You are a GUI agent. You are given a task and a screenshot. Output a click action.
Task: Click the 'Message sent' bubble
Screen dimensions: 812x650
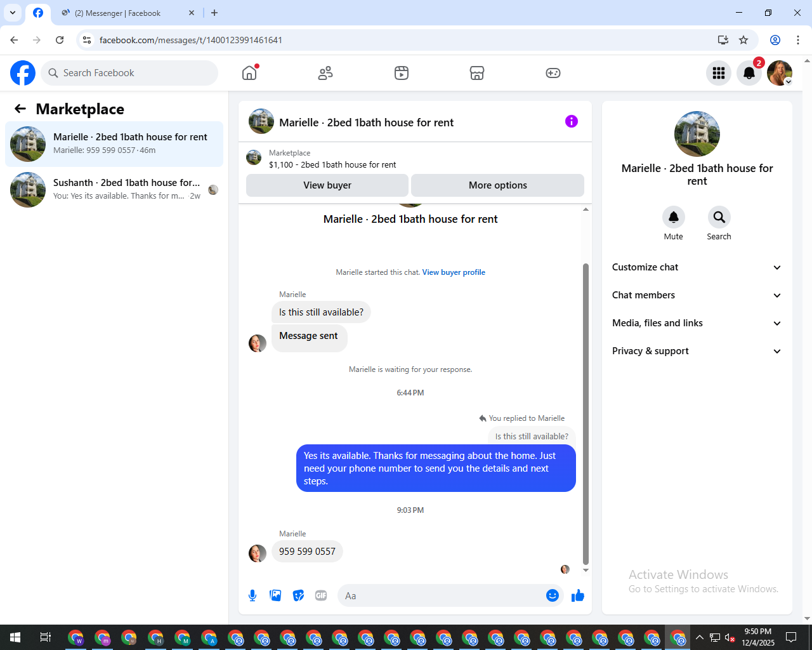coord(309,337)
